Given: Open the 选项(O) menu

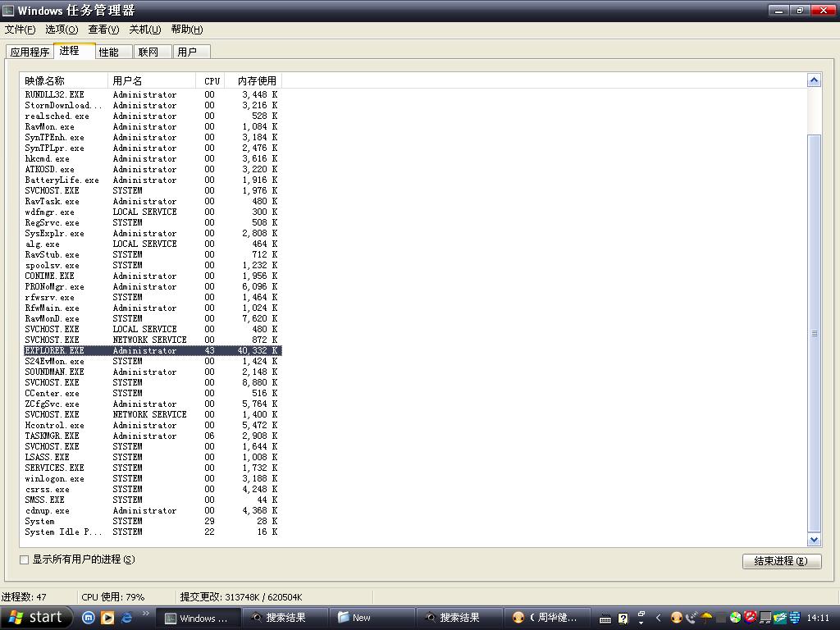Looking at the screenshot, I should (61, 30).
